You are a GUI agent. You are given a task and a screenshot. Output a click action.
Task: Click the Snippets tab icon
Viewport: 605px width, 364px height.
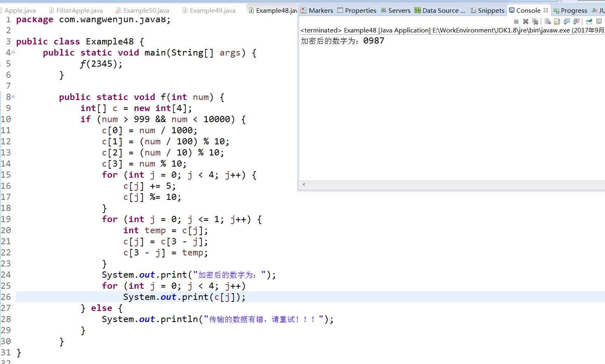tap(474, 10)
